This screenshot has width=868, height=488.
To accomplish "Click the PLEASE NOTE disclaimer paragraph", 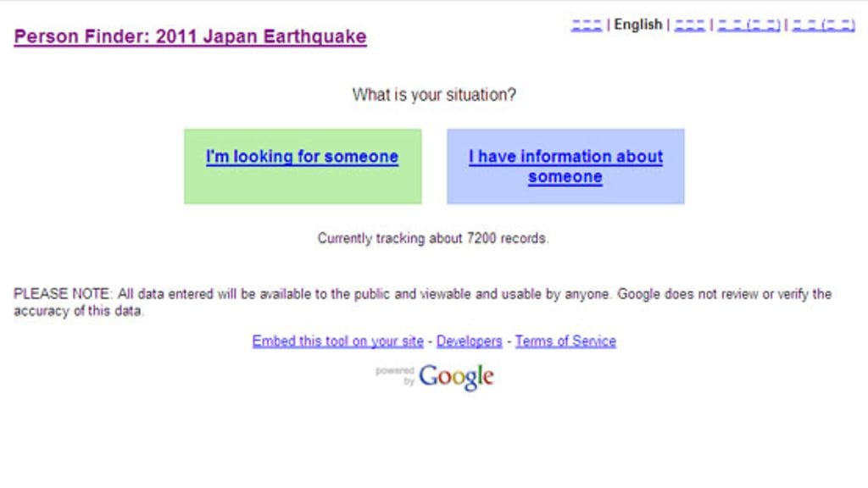I will 422,299.
